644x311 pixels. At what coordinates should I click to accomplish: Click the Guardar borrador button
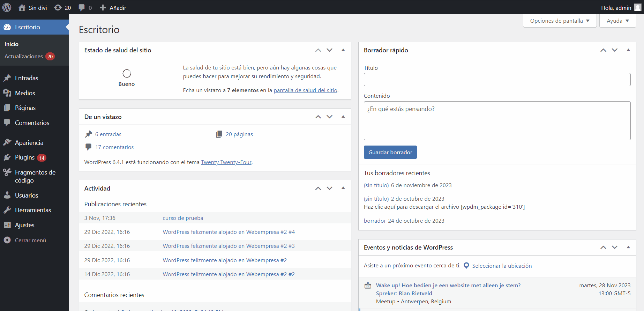(390, 152)
